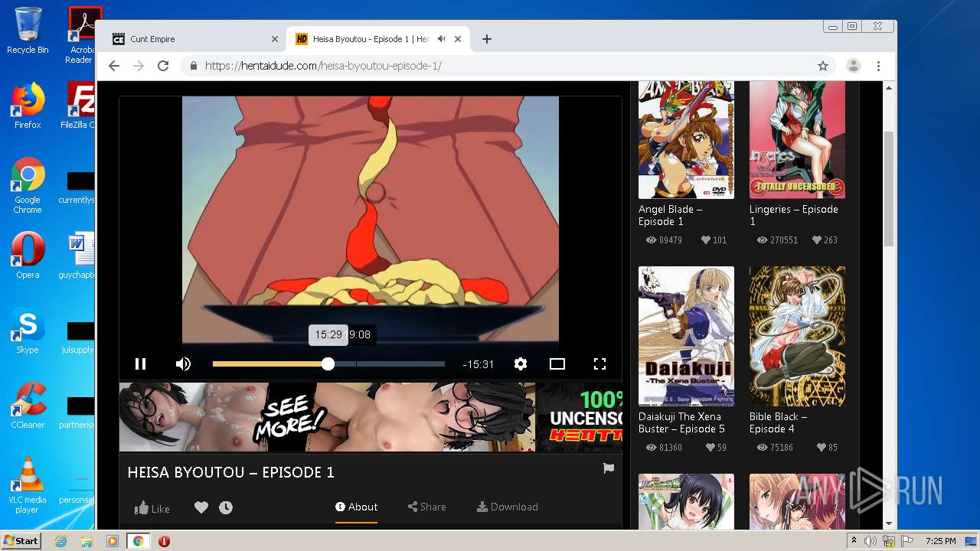This screenshot has height=551, width=980.
Task: Click view count 81360 under Daiakuji
Action: [x=664, y=447]
